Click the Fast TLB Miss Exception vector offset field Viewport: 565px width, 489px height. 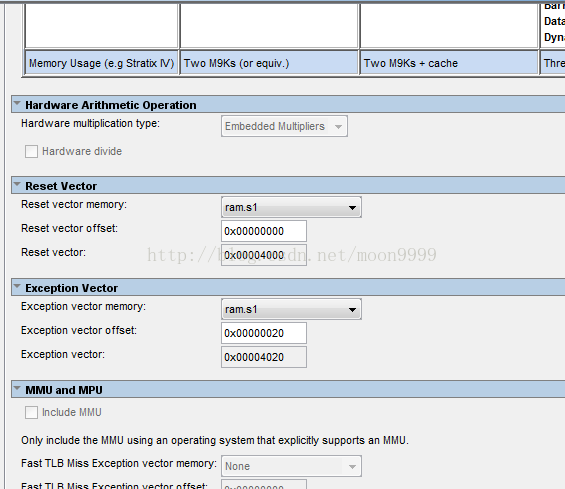(x=264, y=484)
